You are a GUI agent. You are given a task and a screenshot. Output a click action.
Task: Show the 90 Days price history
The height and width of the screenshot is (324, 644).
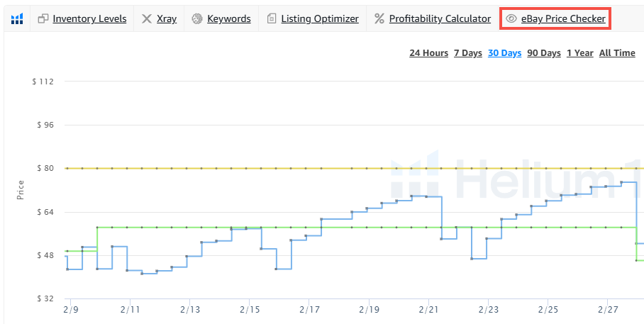544,53
